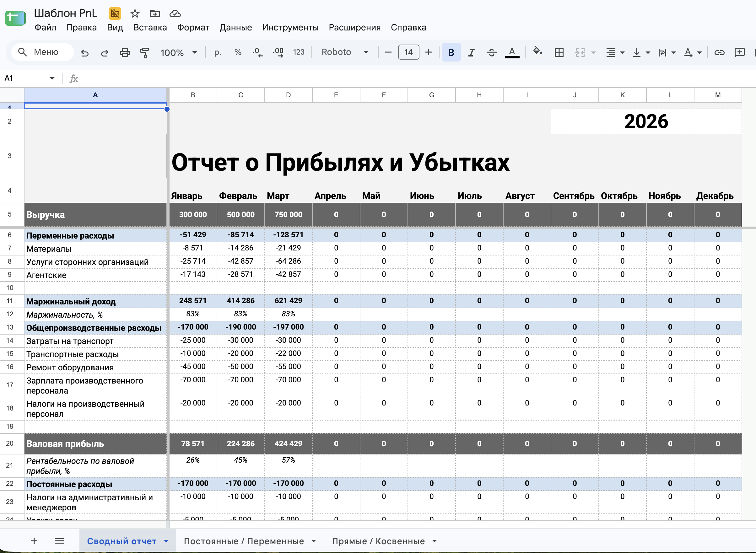Click the font size 14 field
This screenshot has width=756, height=553.
pyautogui.click(x=408, y=52)
